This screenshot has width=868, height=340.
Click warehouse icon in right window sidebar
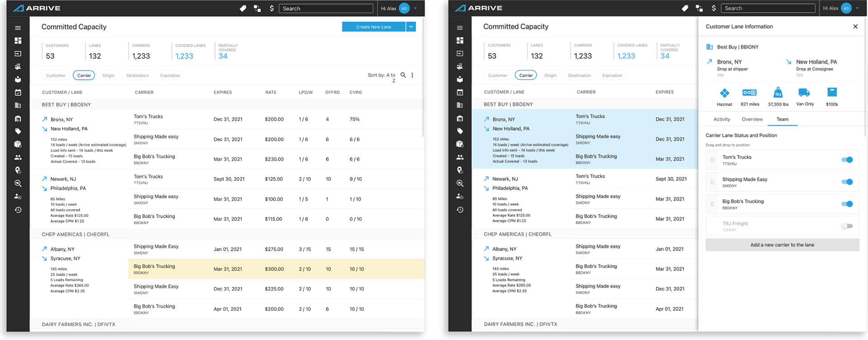[460, 118]
